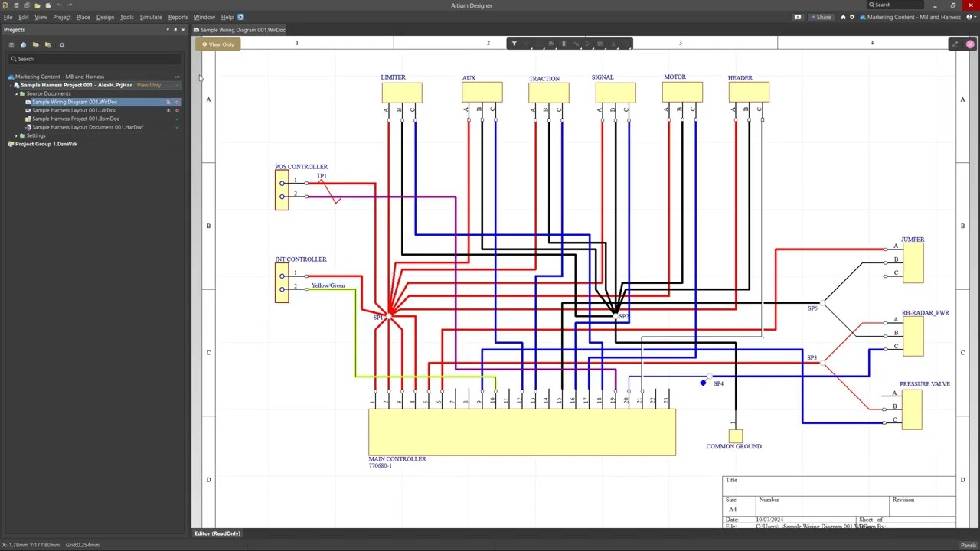Click the Projects panel search field
The width and height of the screenshot is (980, 551).
tap(96, 59)
